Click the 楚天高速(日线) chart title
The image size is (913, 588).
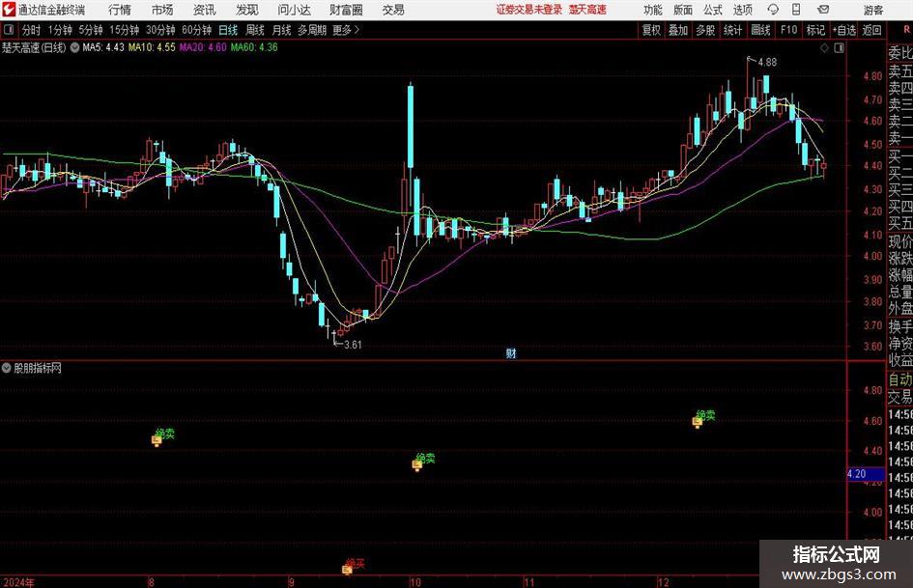point(34,47)
